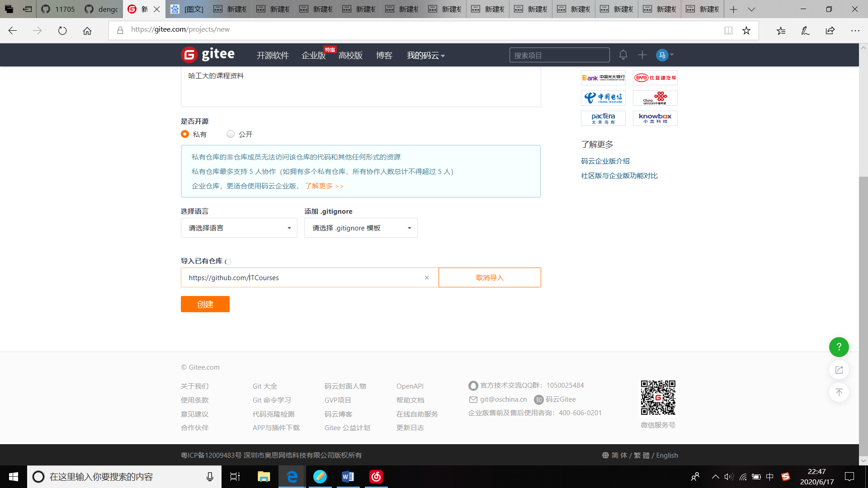The width and height of the screenshot is (868, 488).
Task: Open the green help question-mark button
Action: [x=839, y=347]
